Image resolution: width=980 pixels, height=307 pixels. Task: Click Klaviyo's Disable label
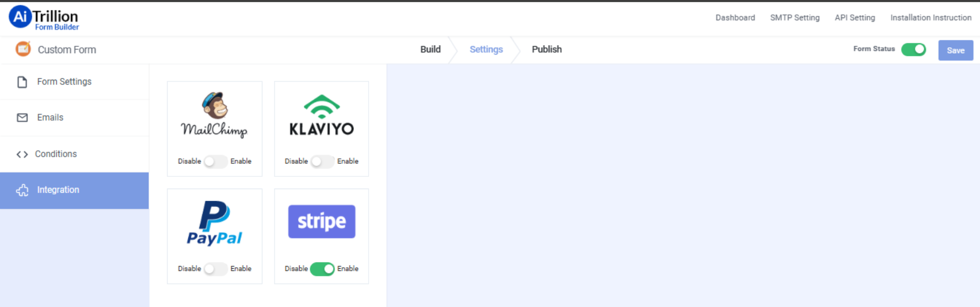coord(296,161)
